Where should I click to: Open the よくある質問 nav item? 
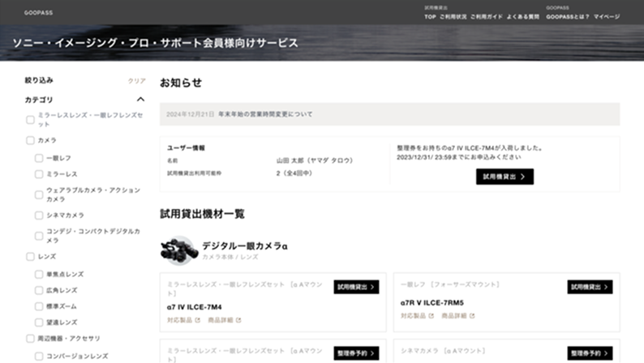pyautogui.click(x=523, y=17)
